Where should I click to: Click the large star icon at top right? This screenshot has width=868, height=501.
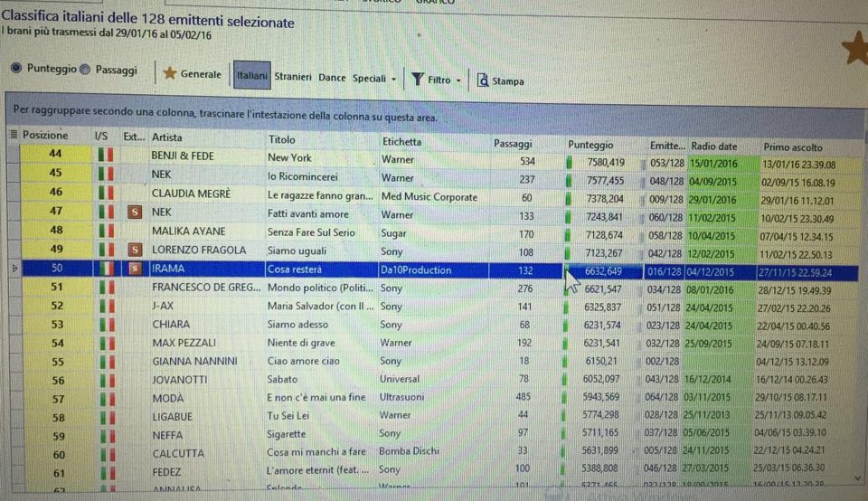tap(855, 50)
